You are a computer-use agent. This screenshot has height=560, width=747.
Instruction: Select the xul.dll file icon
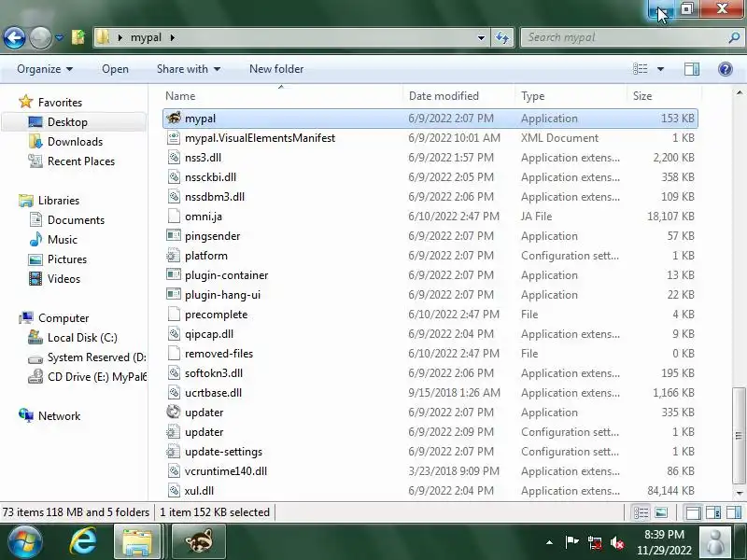[x=174, y=491]
